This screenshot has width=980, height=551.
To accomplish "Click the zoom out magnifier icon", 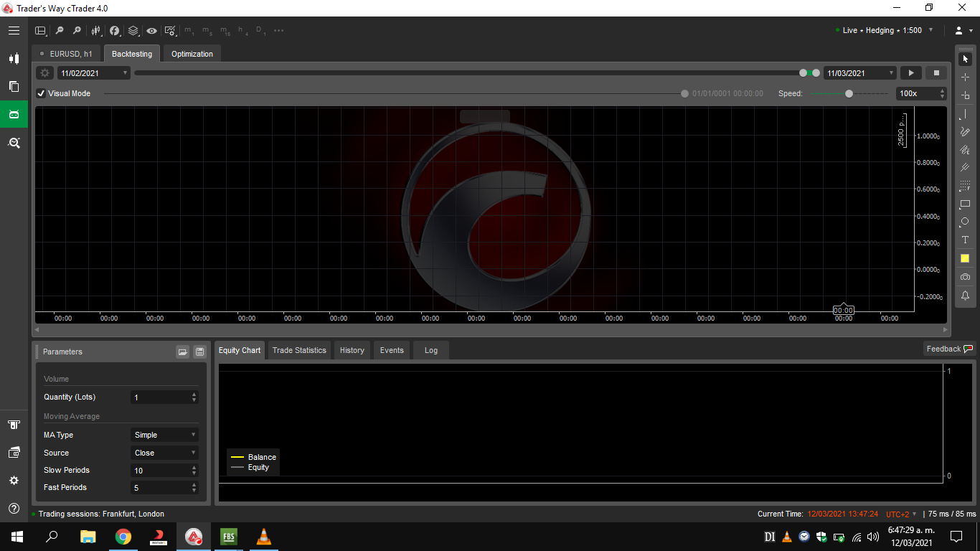I will tap(60, 31).
